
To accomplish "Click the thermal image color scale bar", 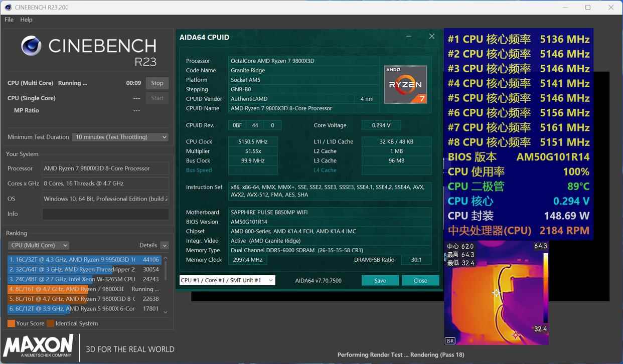I will click(x=545, y=288).
